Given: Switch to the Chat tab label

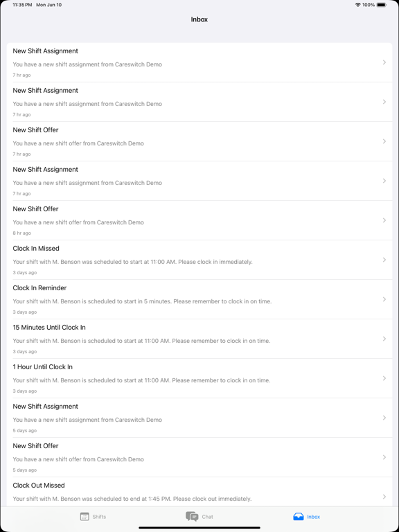Looking at the screenshot, I should click(x=207, y=517).
